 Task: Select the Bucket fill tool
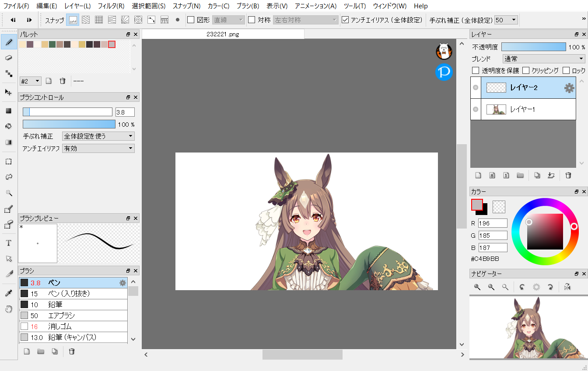[8, 126]
